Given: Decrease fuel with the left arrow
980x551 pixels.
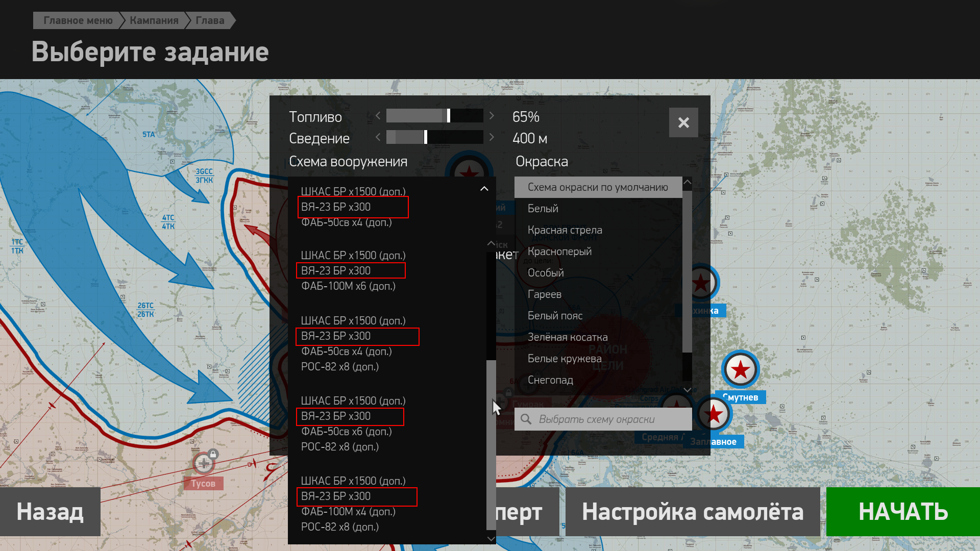Looking at the screenshot, I should tap(378, 116).
